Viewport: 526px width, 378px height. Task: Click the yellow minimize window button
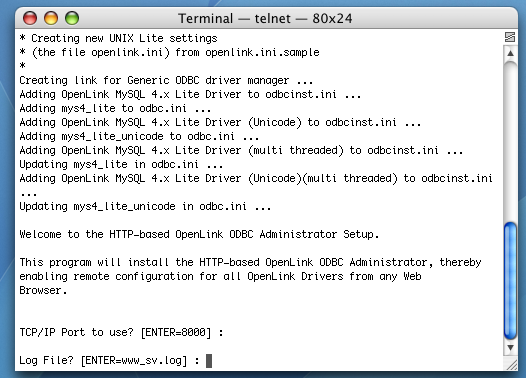[51, 18]
